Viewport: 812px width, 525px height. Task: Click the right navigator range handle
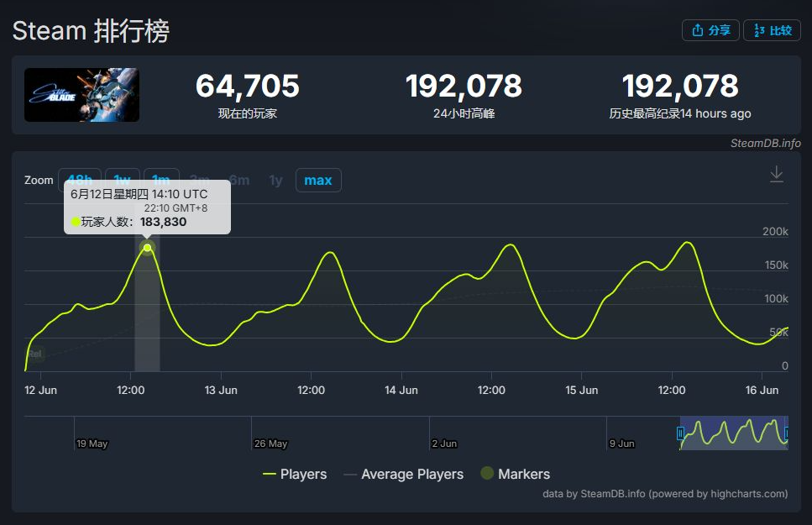click(787, 433)
